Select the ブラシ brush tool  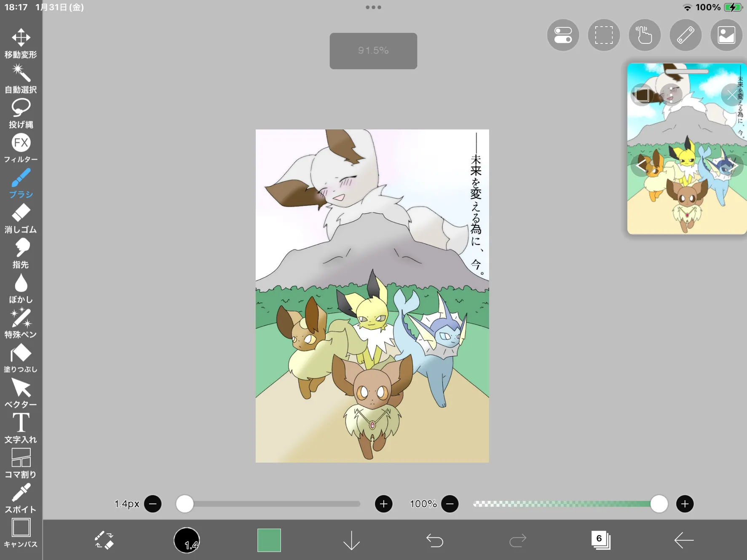21,184
